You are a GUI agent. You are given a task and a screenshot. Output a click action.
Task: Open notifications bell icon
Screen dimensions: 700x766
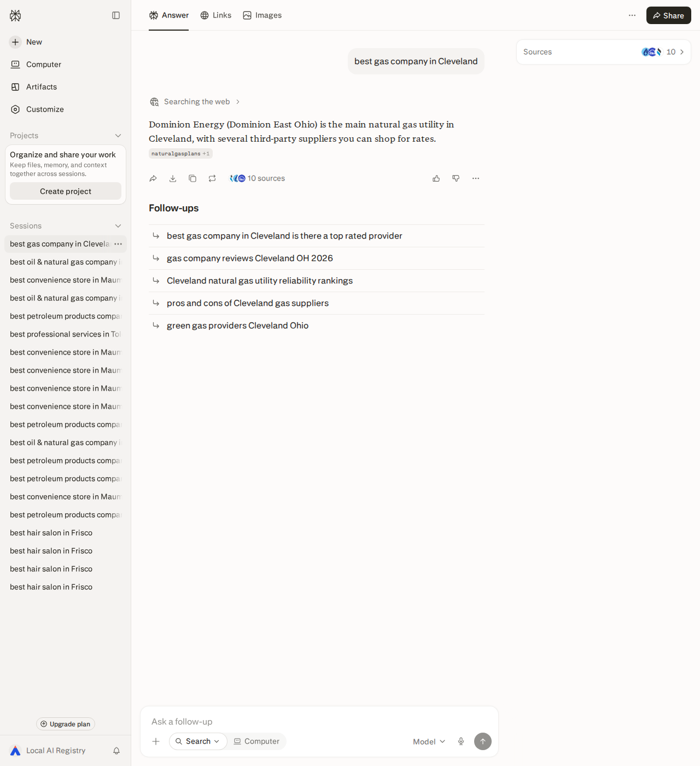[x=116, y=751]
